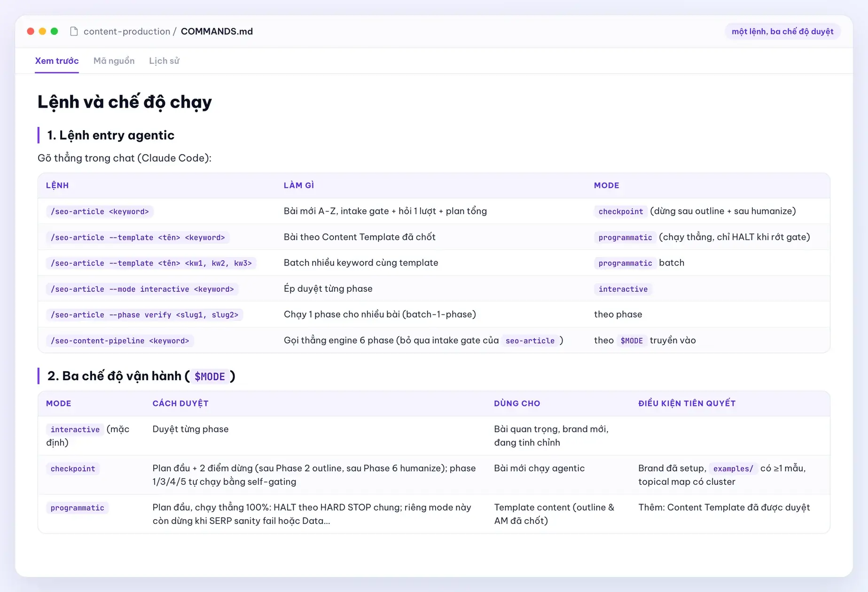This screenshot has width=868, height=592.
Task: Click the 'Thêm: Content Template đã được duyệt' cell
Action: pyautogui.click(x=724, y=507)
